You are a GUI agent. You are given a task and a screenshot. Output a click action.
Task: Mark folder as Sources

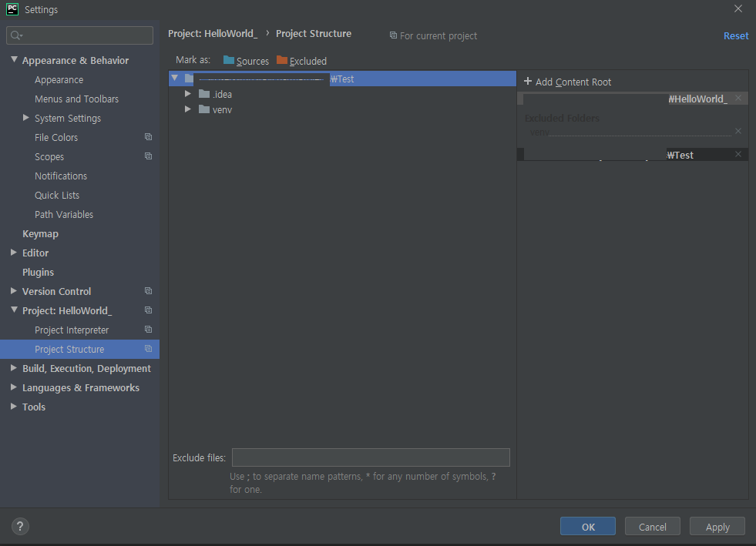(x=246, y=61)
